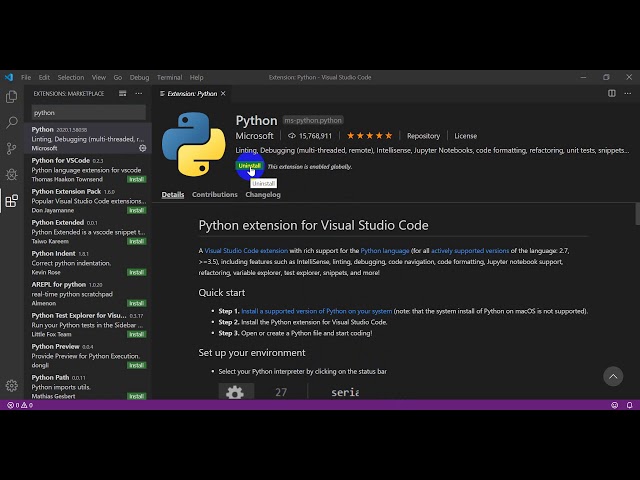Open the File menu
The image size is (640, 480).
click(x=26, y=77)
